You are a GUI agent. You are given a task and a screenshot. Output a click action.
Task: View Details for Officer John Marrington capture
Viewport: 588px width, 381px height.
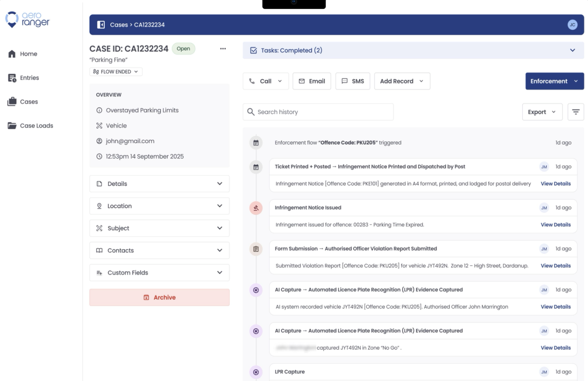tap(556, 307)
